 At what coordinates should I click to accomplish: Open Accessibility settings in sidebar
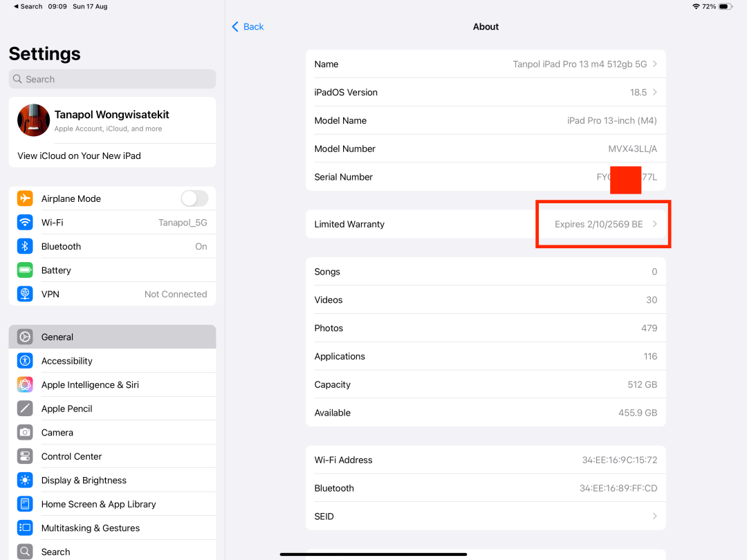coord(112,360)
